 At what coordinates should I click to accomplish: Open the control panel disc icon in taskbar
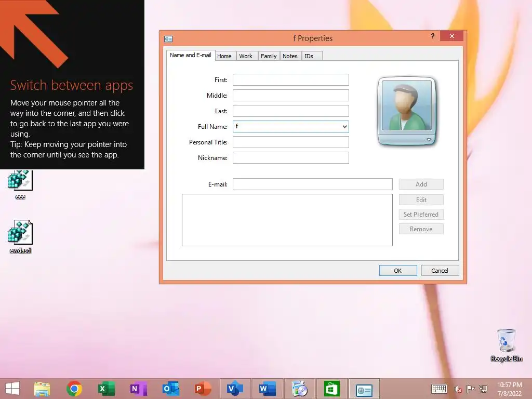click(299, 389)
